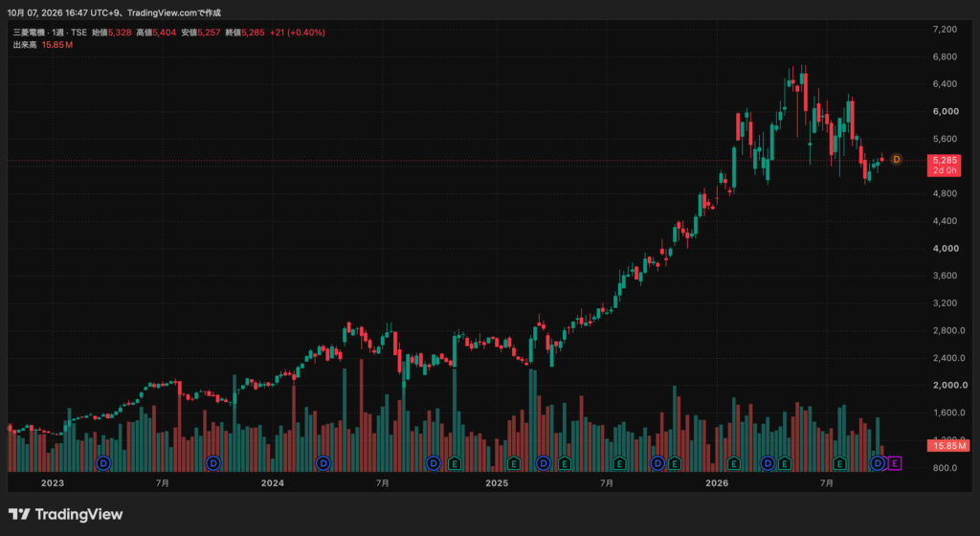Click the red 15.85M volume axis label
This screenshot has height=536, width=980.
pyautogui.click(x=948, y=445)
